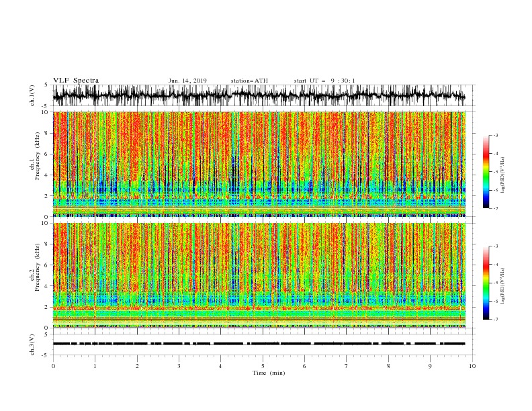532x411 pixels.
Task: Click the ch.3 black signal trace
Action: (259, 344)
